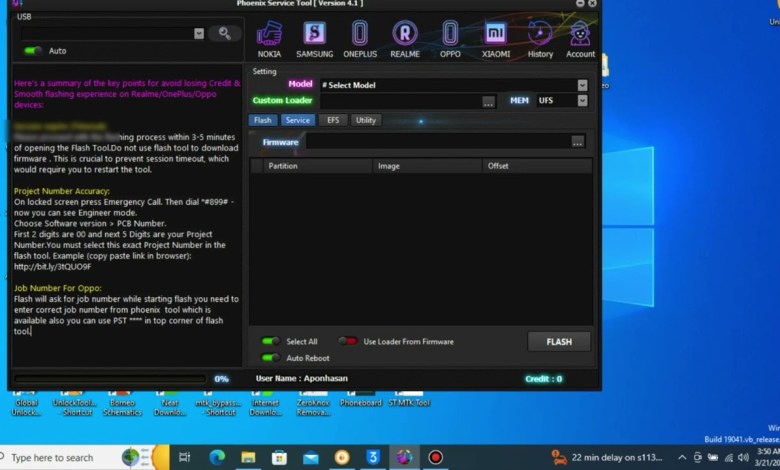Click in the Windows search box
780x470 pixels.
(59, 458)
